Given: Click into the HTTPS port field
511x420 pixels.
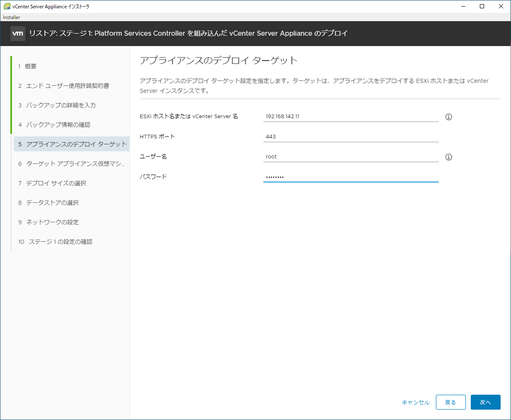Looking at the screenshot, I should click(x=351, y=137).
